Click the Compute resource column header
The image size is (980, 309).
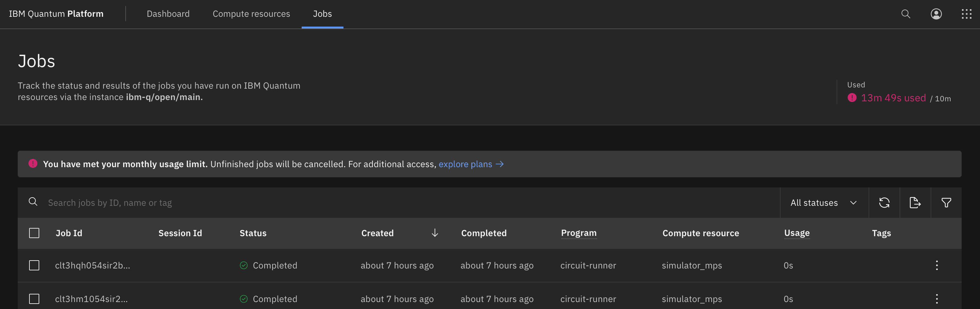pos(701,233)
